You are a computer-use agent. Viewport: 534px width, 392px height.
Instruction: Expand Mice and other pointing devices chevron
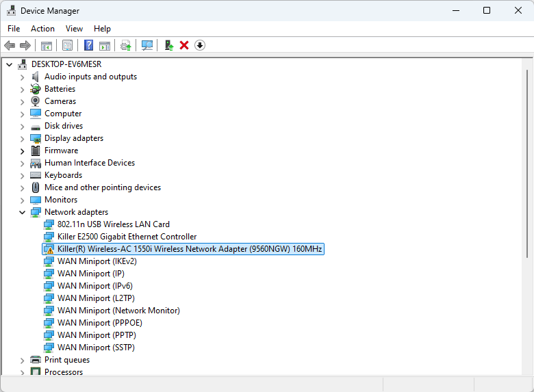coord(22,188)
